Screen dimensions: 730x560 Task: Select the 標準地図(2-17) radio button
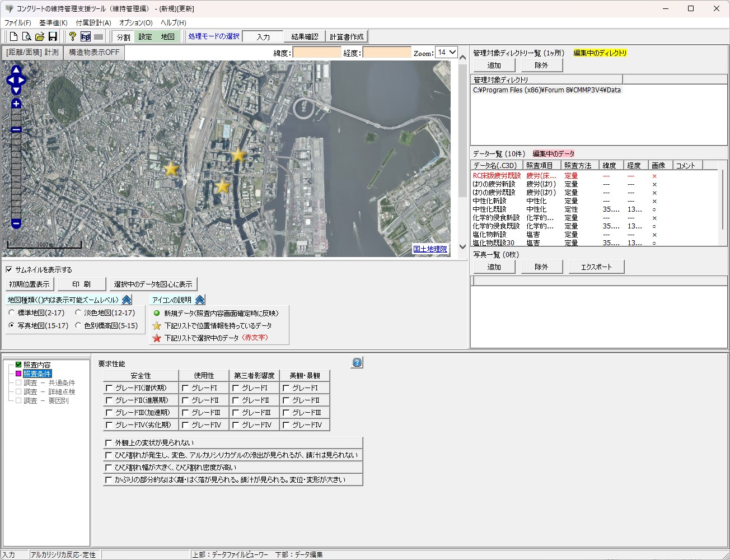pos(12,313)
